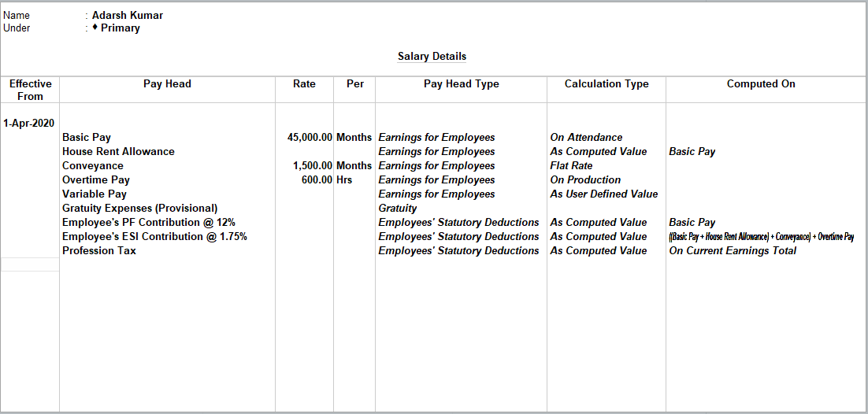Click the Calculation Type column header

[x=606, y=84]
